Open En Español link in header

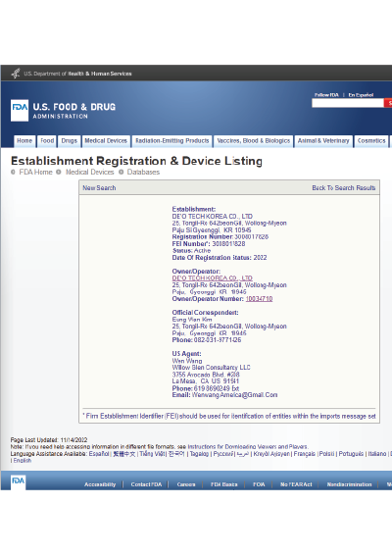[361, 95]
